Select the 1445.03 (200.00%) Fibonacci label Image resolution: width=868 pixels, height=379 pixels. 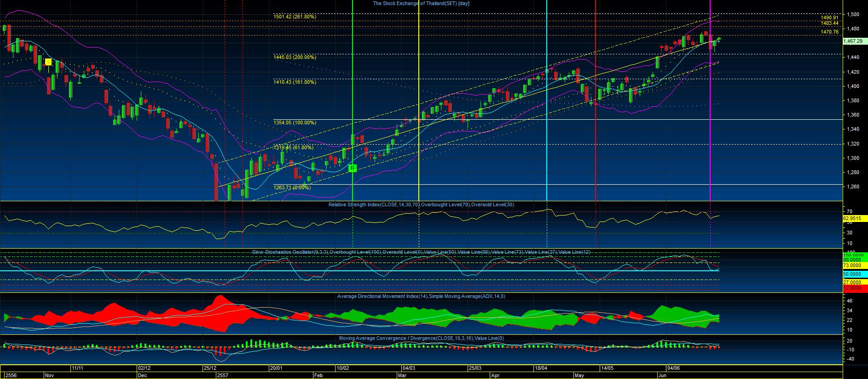(x=295, y=57)
